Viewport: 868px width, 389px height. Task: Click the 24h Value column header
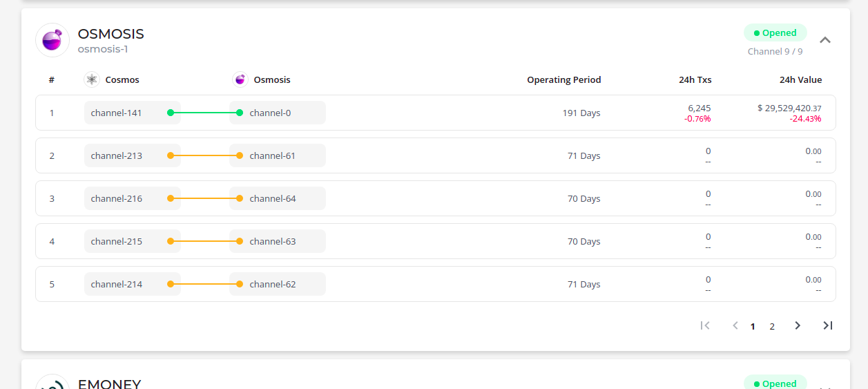[x=800, y=79]
